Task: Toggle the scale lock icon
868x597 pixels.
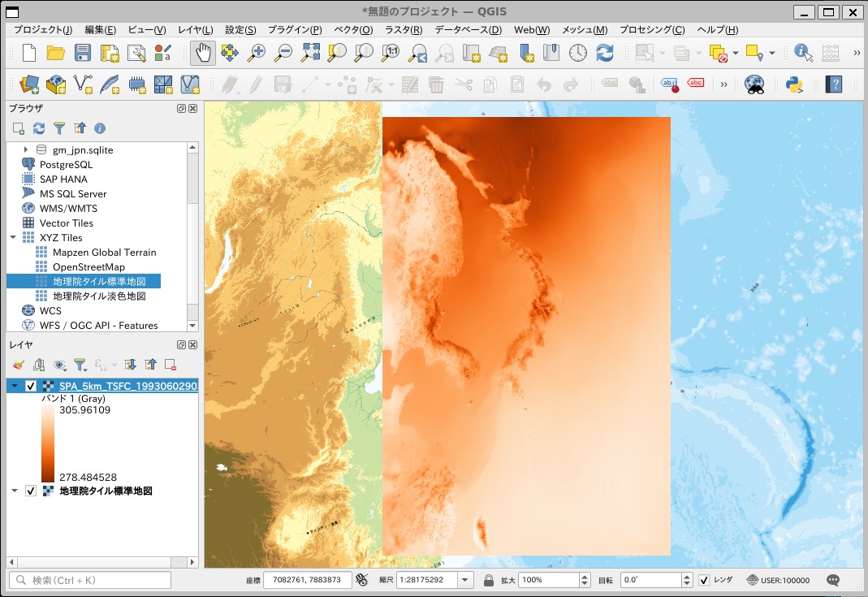Action: [488, 580]
